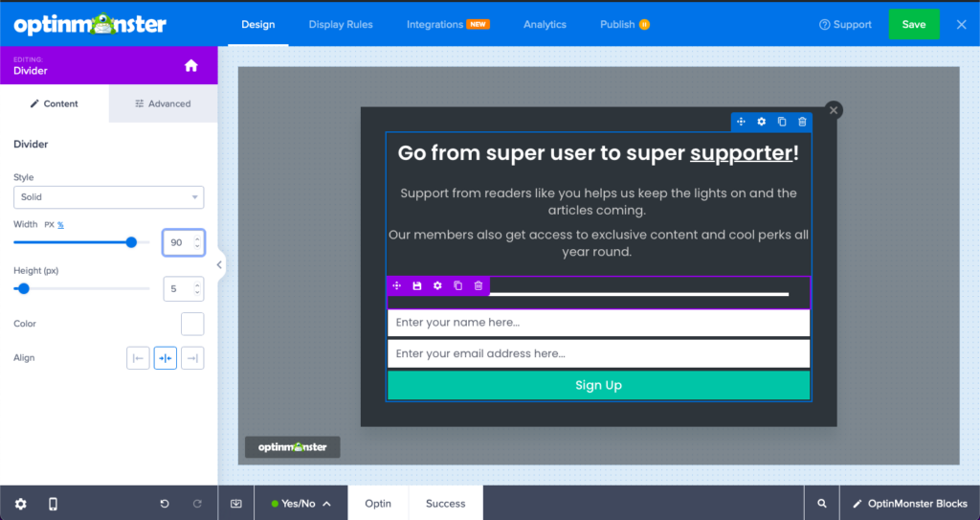Align divider to the left
Image resolution: width=980 pixels, height=520 pixels.
139,358
